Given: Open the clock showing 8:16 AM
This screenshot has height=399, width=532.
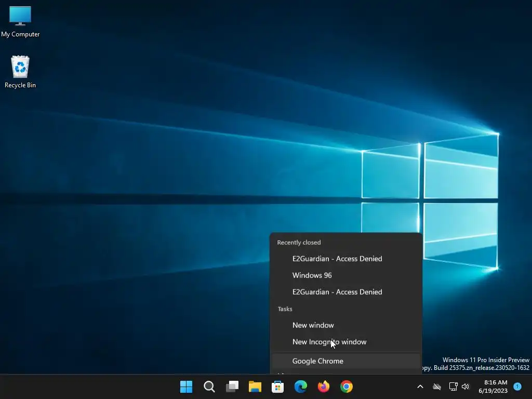Looking at the screenshot, I should tap(493, 387).
